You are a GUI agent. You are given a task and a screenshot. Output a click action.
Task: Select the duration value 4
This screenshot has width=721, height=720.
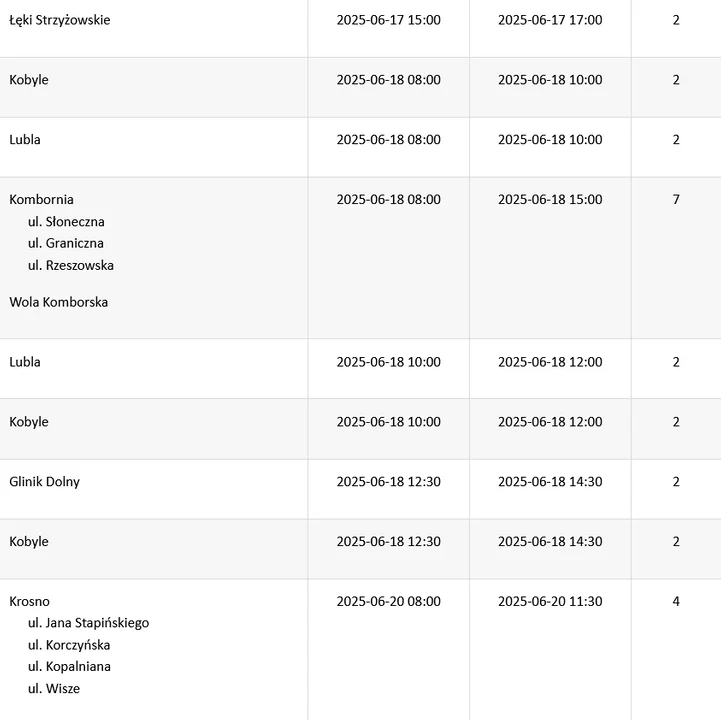[676, 601]
